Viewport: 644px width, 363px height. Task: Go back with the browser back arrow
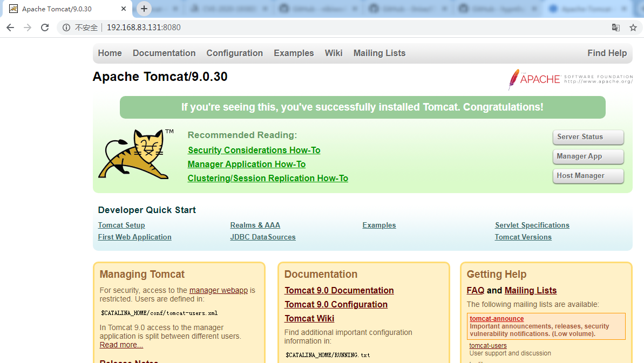point(10,28)
